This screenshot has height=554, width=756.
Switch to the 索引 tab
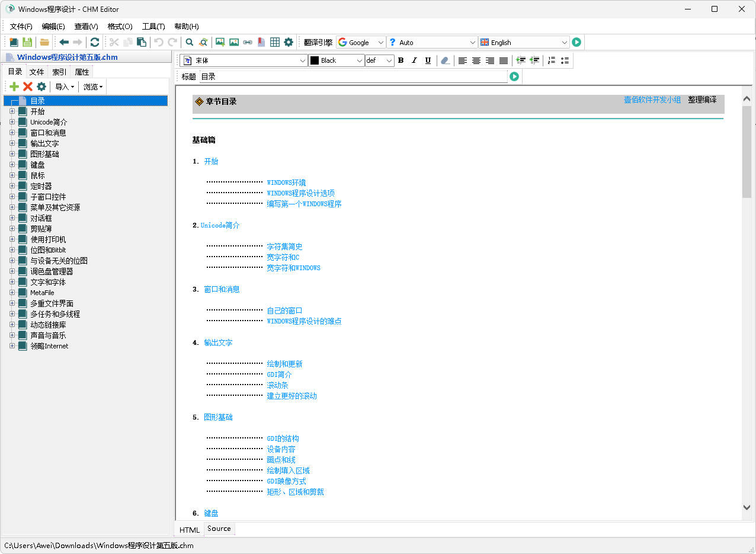pyautogui.click(x=59, y=72)
